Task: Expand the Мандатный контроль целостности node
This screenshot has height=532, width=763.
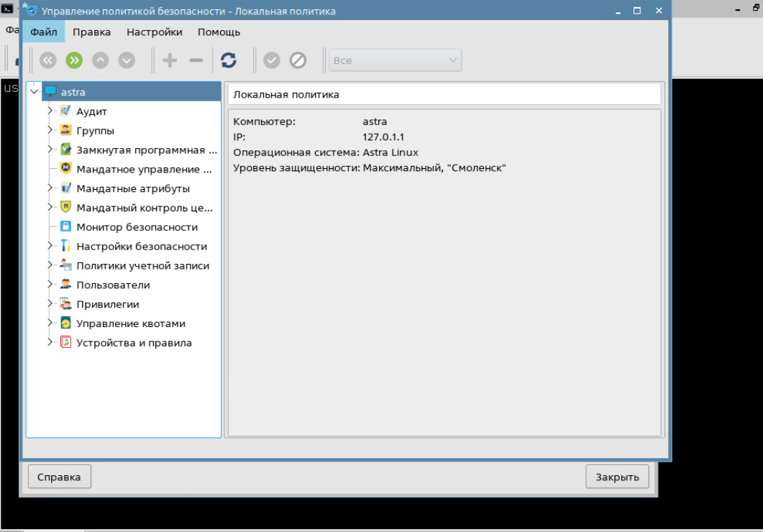Action: 50,207
